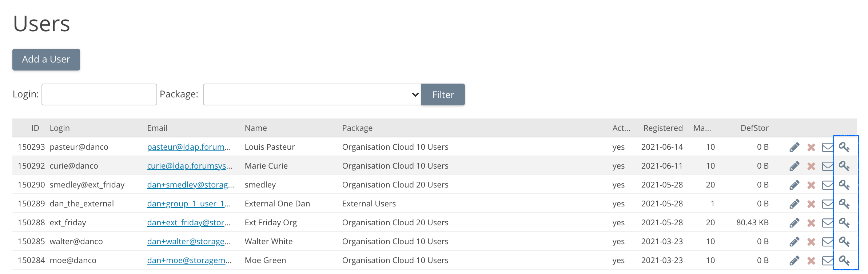868x274 pixels.
Task: Delete user curie@danco with red X icon
Action: click(811, 166)
